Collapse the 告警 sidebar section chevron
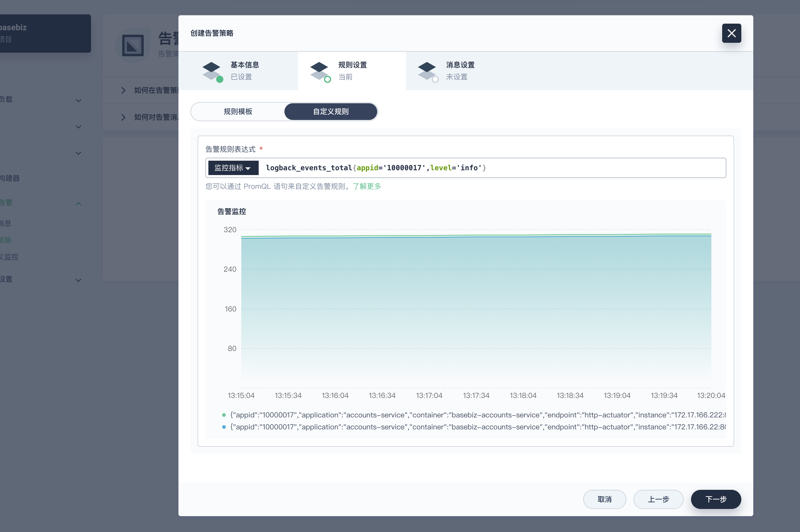The height and width of the screenshot is (532, 800). [x=78, y=203]
